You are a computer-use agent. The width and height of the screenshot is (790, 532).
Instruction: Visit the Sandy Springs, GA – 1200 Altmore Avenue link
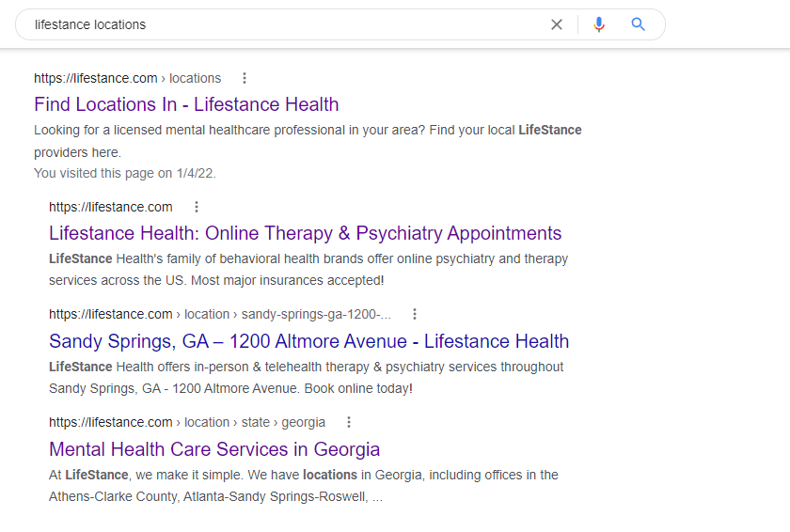308,341
